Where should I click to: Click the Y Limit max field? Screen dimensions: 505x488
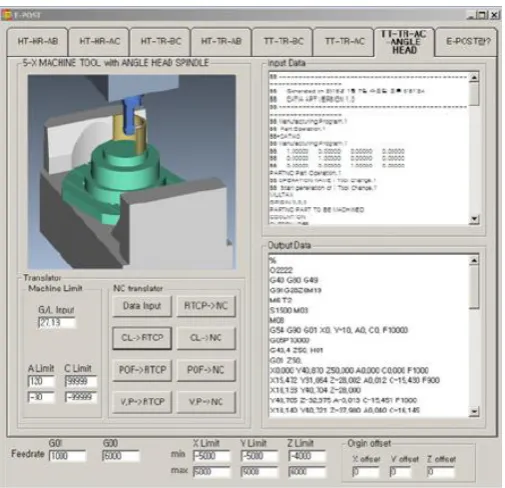(259, 472)
